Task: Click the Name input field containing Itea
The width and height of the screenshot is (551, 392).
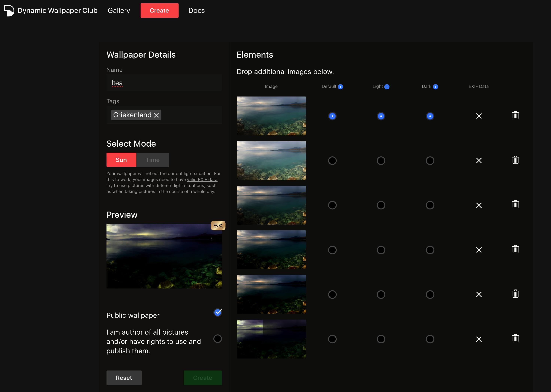Action: coord(164,83)
